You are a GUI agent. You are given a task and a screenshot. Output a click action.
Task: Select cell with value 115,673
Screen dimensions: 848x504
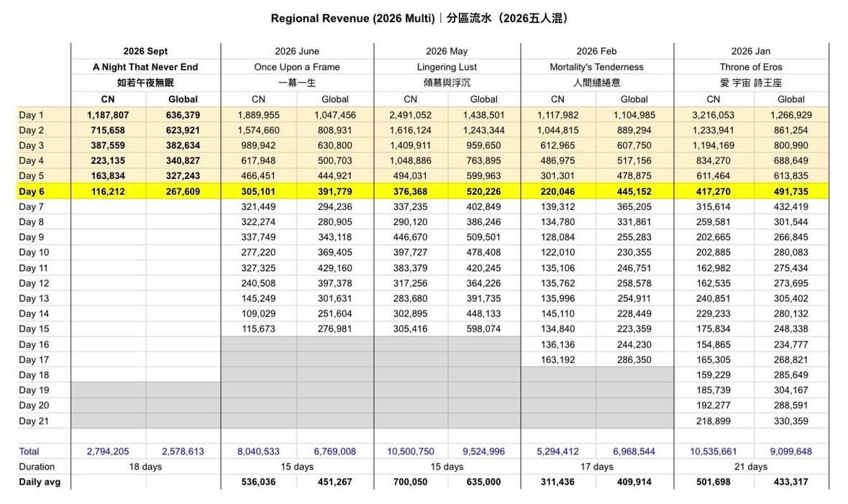(258, 329)
